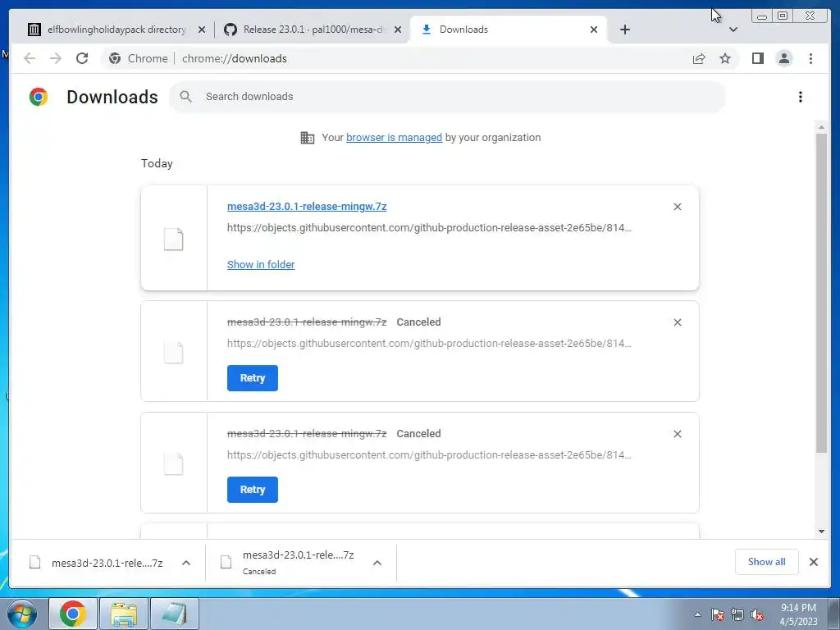Expand options for canceled mesa3d shelf item
Screen dimensions: 840x630
click(377, 563)
